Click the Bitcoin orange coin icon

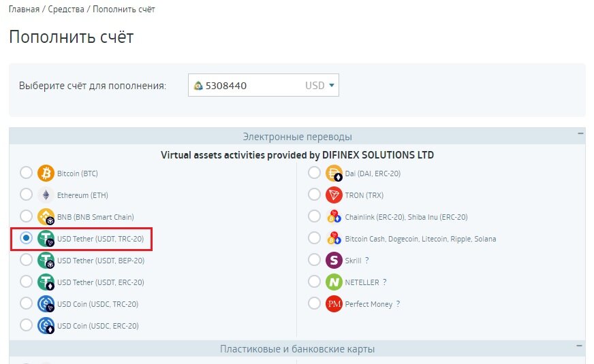point(46,173)
